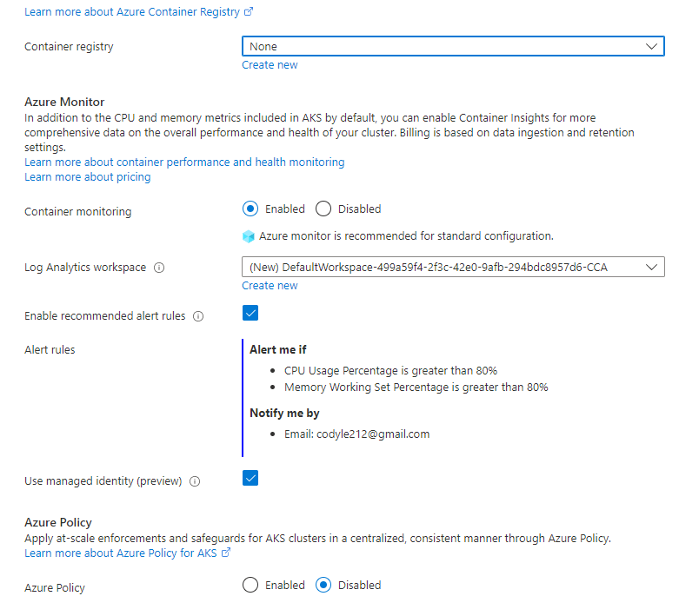
Task: Click the info icon beside Use managed identity (preview)
Action: [x=195, y=481]
